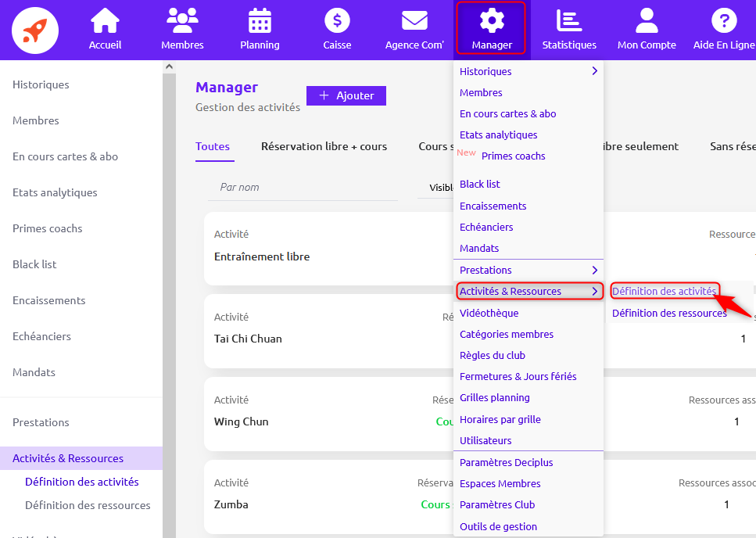Open Black list in left sidebar

[34, 264]
